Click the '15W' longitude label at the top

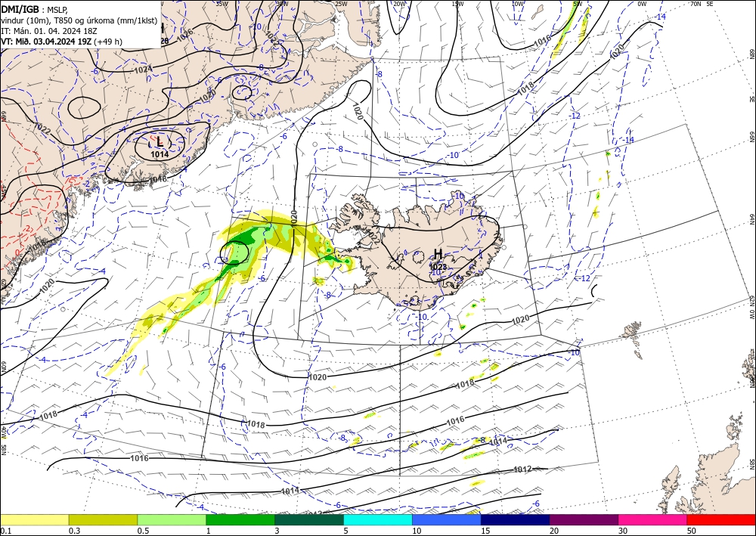point(457,4)
